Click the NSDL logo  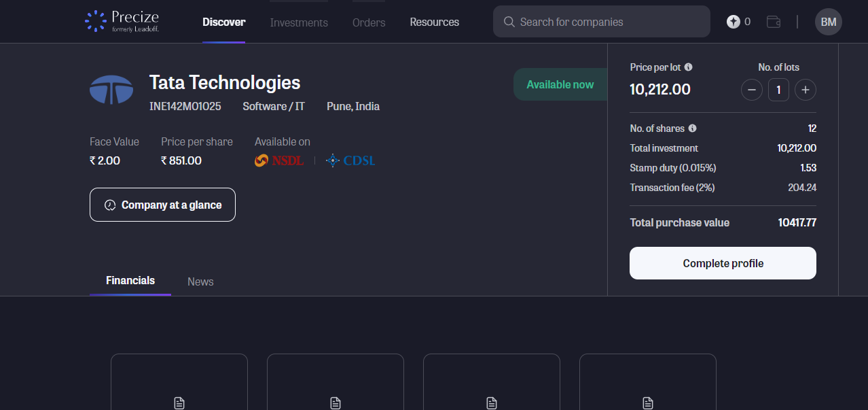click(x=279, y=160)
